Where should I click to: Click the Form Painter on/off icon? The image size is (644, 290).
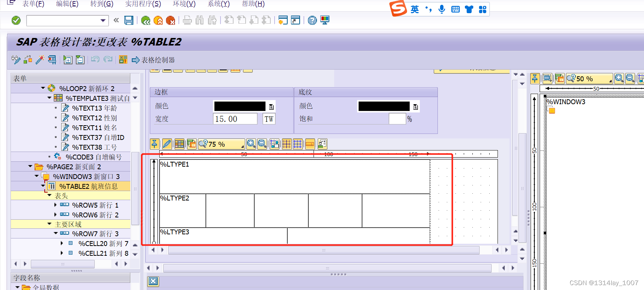coord(52,59)
